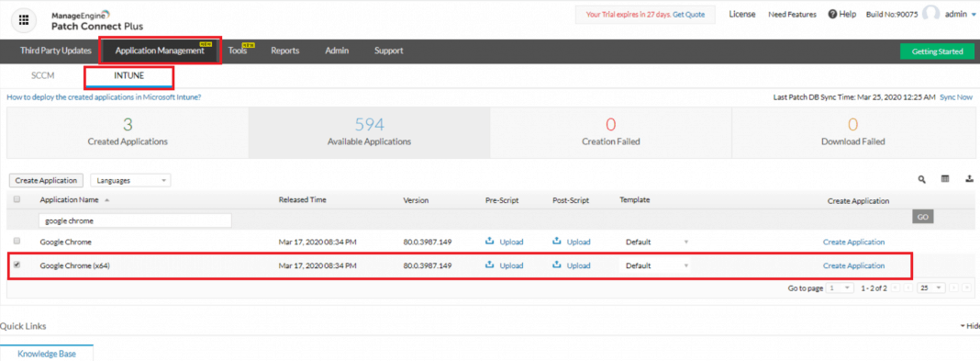Screen dimensions: 980x361
Task: Switch to the SCCM tab
Action: [x=43, y=75]
